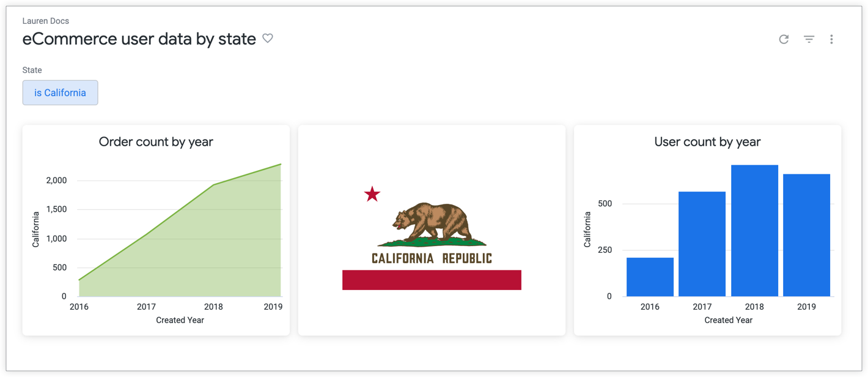The height and width of the screenshot is (377, 868).
Task: Click Created Year axis label under order chart
Action: point(180,320)
